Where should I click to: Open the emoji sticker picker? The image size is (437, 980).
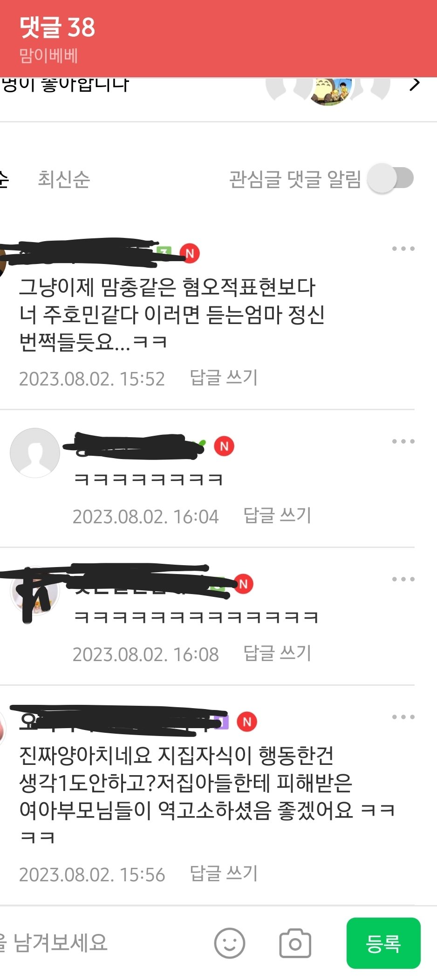point(229,943)
